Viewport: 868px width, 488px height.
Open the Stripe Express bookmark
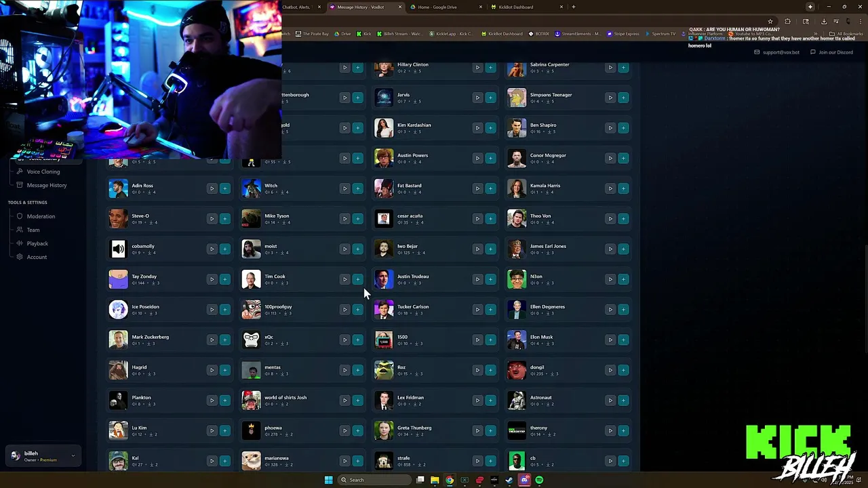click(x=623, y=34)
